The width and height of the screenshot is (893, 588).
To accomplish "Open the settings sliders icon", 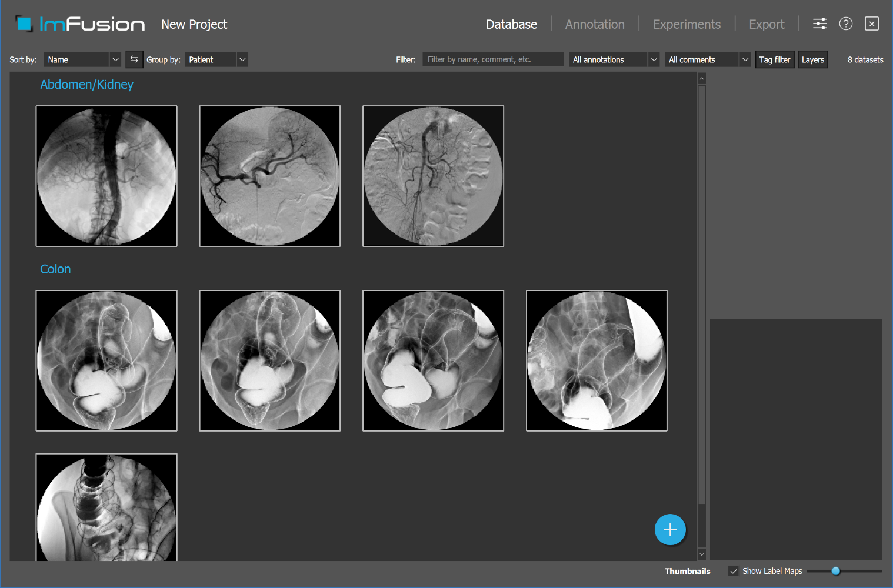I will click(819, 24).
